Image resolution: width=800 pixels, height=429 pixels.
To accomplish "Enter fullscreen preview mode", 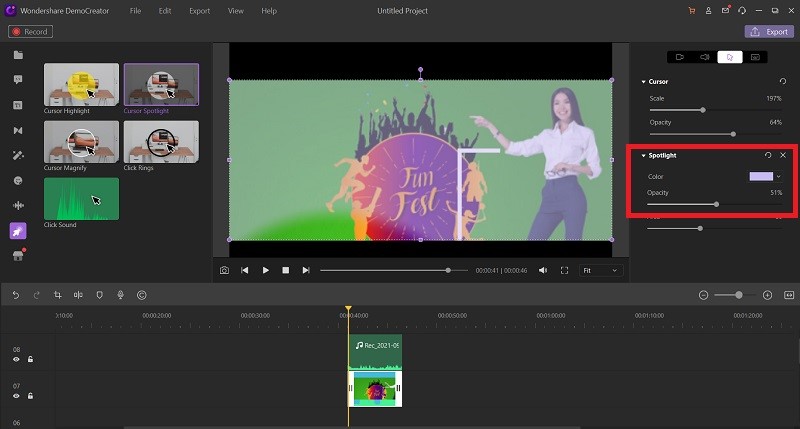I will point(564,270).
